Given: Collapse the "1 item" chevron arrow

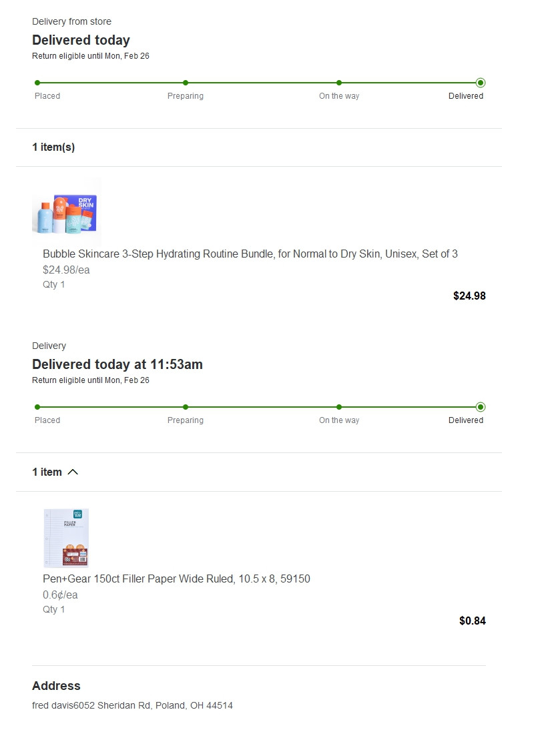Looking at the screenshot, I should point(73,472).
